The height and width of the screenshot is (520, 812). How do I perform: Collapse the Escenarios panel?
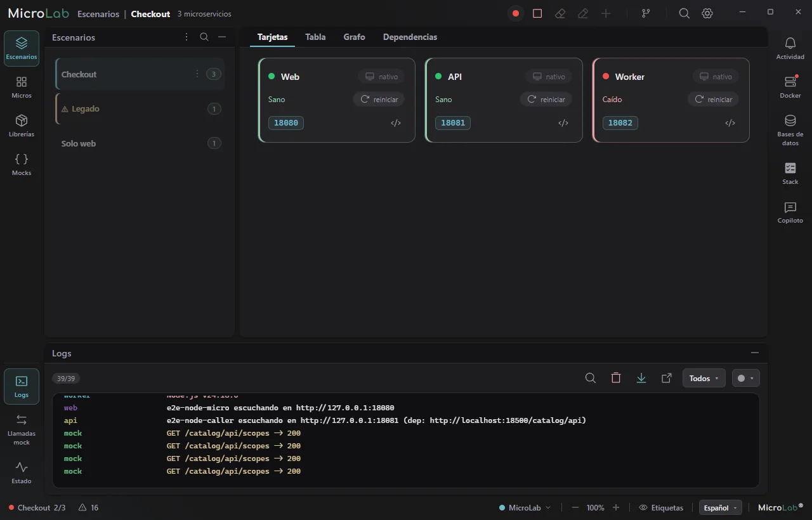(222, 37)
